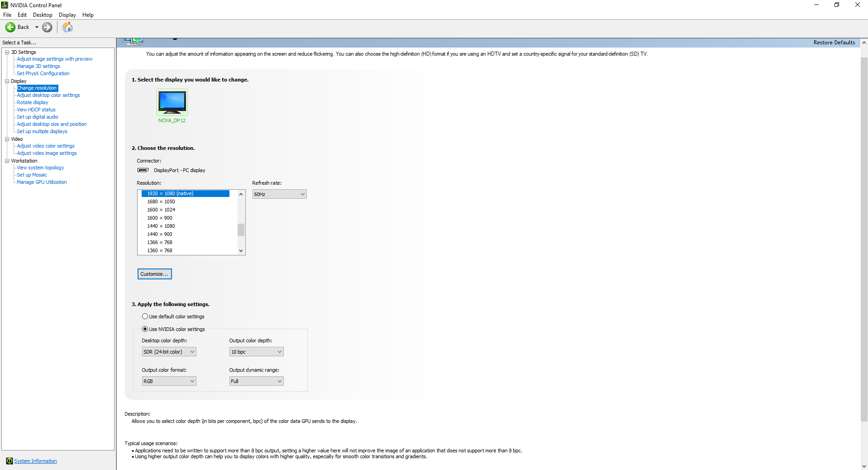Select the 1680 × 1050 resolution entry

[x=161, y=201]
